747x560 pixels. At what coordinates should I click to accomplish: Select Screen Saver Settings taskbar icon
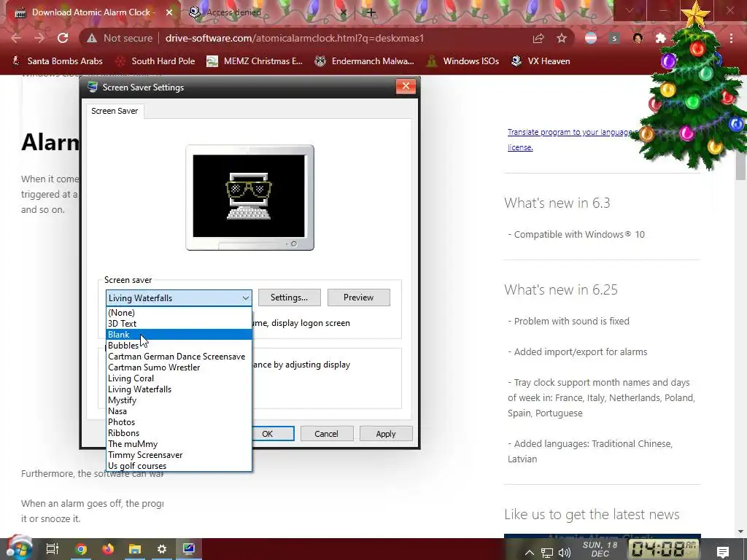[x=189, y=549]
